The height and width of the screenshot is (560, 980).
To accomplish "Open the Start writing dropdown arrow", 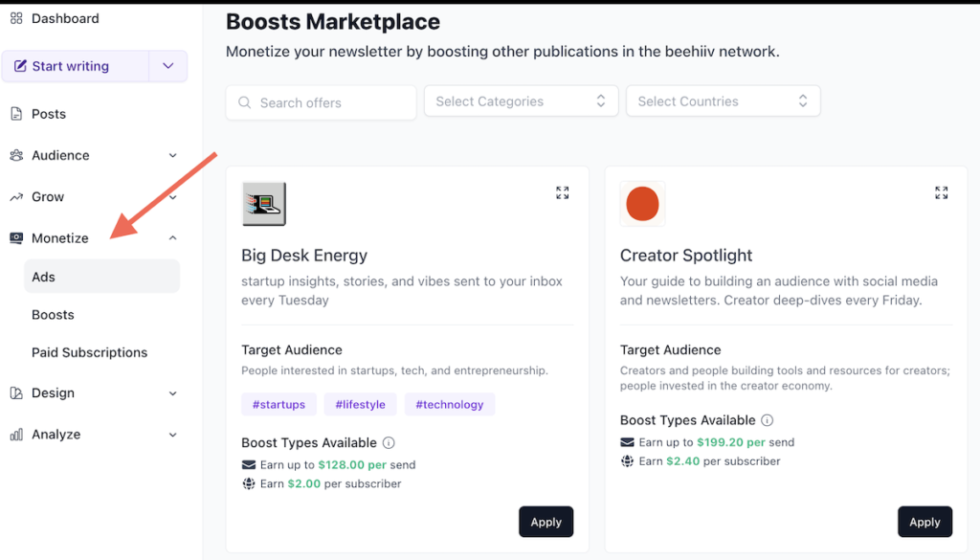I will 168,66.
